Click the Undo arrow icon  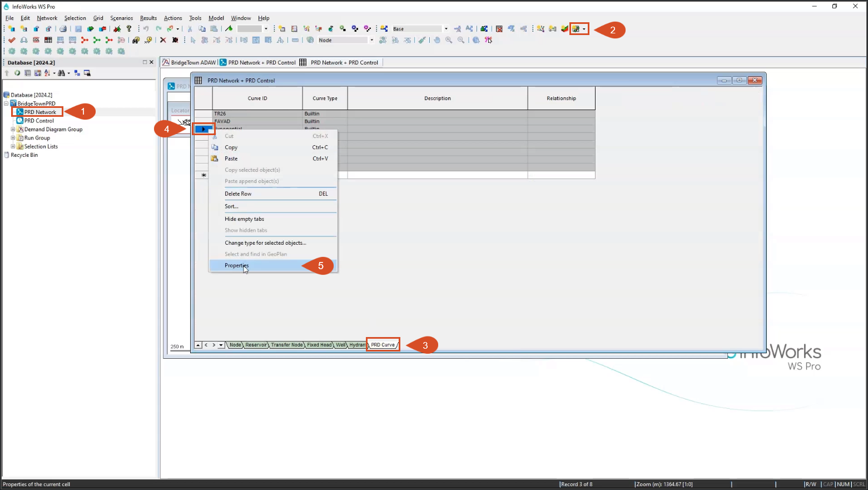146,29
